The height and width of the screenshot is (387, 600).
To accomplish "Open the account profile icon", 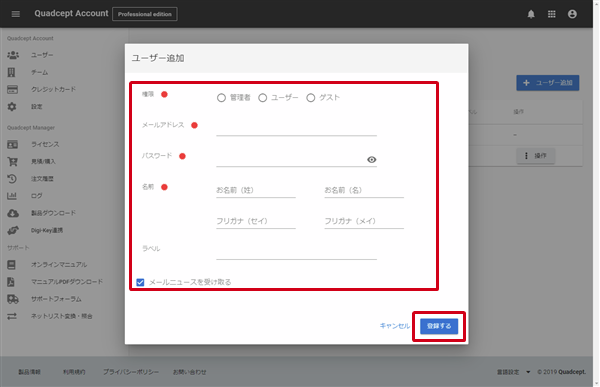I will point(572,14).
